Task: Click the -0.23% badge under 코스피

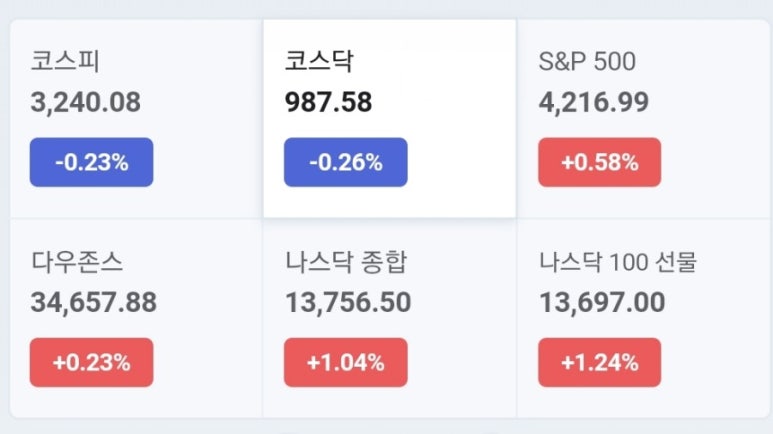Action: pyautogui.click(x=92, y=162)
